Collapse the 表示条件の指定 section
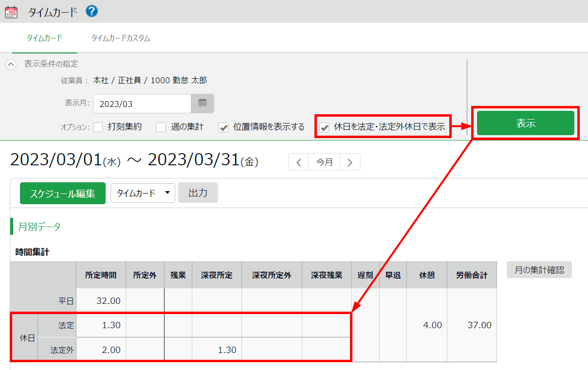Viewport: 588px width, 370px height. 11,64
